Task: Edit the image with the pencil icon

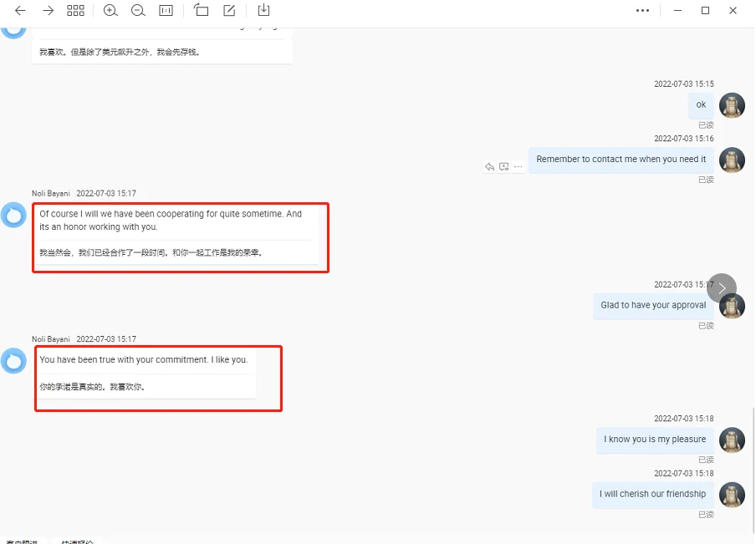Action: tap(229, 11)
